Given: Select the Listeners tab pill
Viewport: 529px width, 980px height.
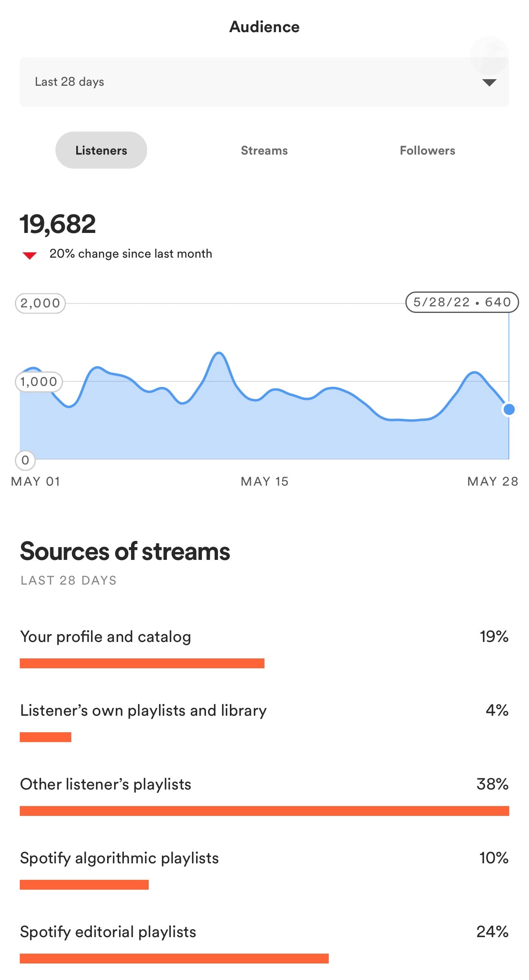Looking at the screenshot, I should pyautogui.click(x=101, y=150).
